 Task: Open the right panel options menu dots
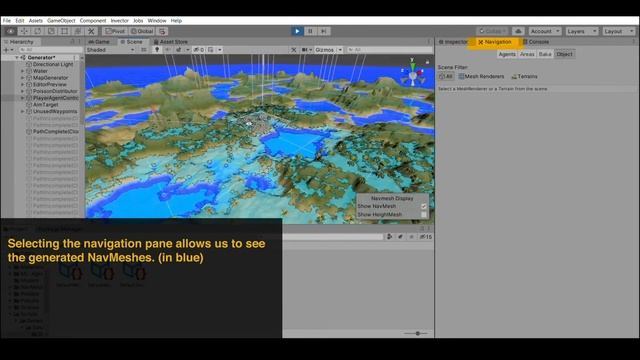(634, 42)
